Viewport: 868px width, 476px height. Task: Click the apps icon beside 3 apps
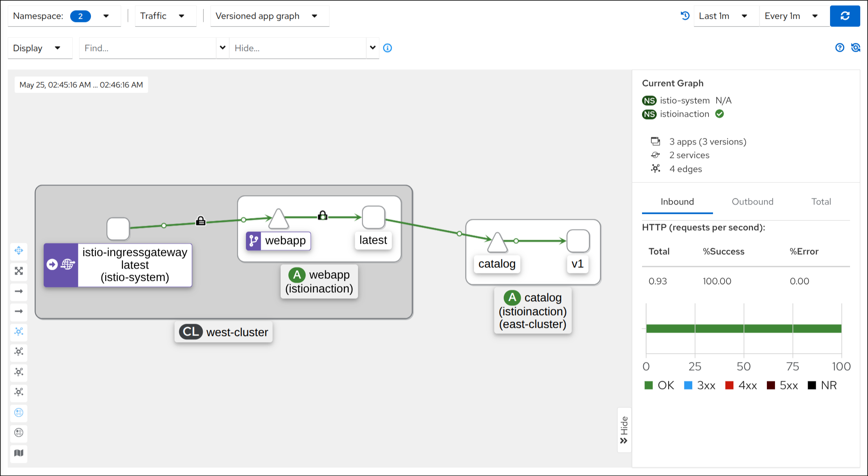pyautogui.click(x=655, y=141)
